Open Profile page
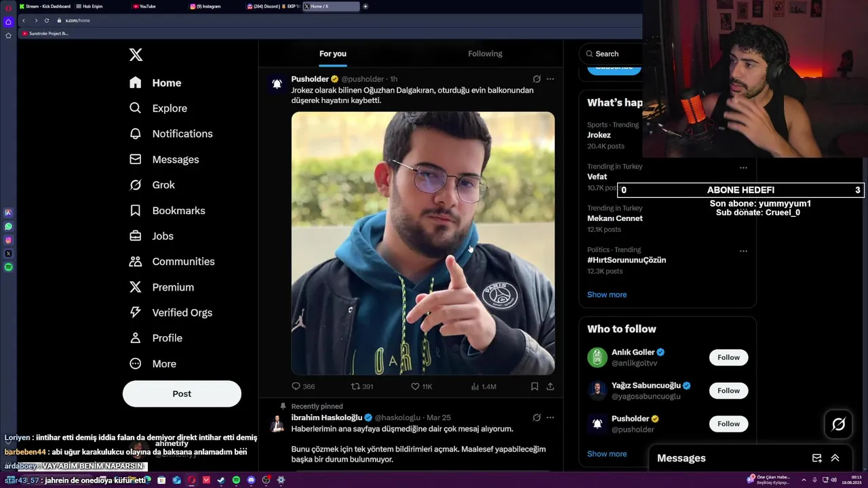 pos(156,338)
